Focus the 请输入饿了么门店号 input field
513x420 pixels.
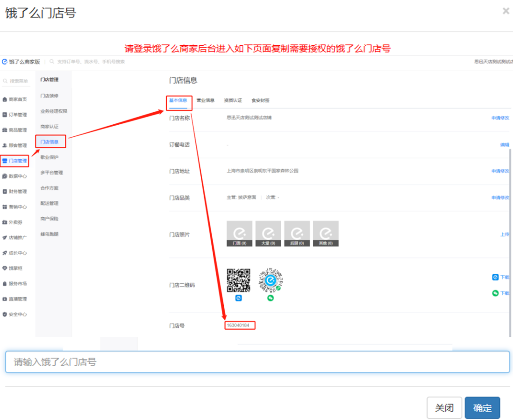coord(257,362)
